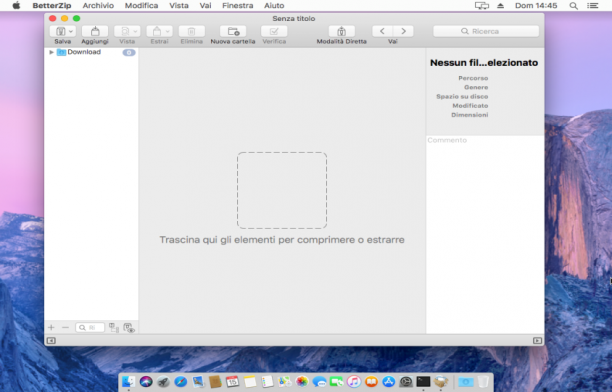Open the Vista menu

(179, 5)
